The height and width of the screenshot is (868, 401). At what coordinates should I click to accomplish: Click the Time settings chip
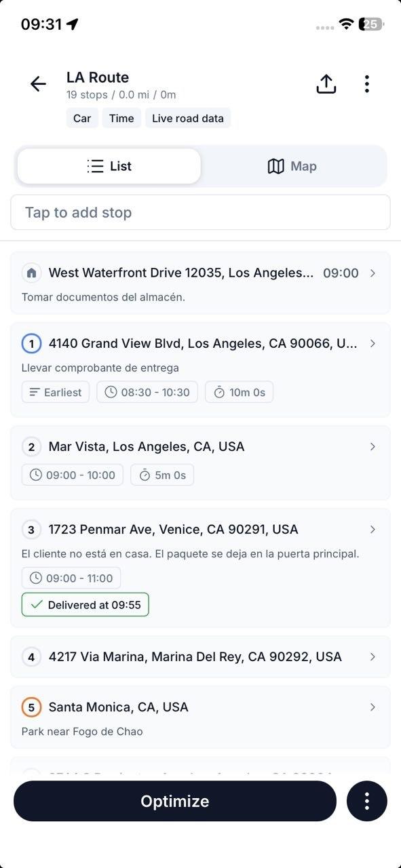pyautogui.click(x=121, y=117)
